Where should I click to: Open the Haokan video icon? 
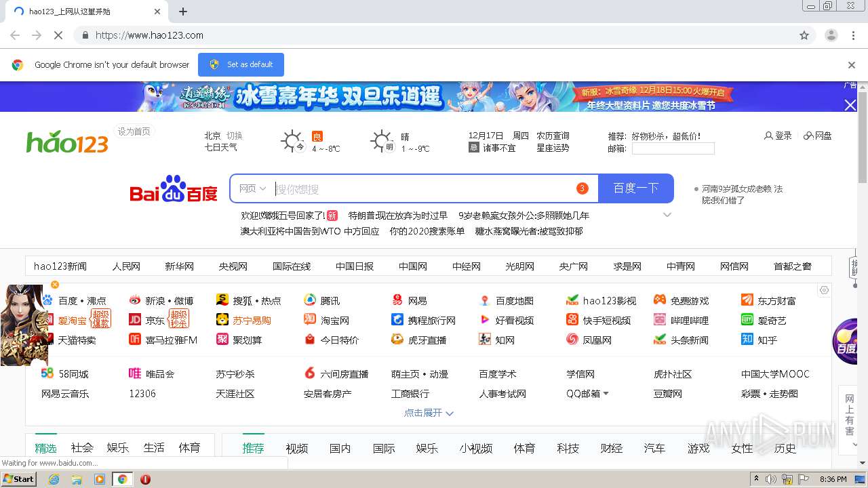(485, 320)
